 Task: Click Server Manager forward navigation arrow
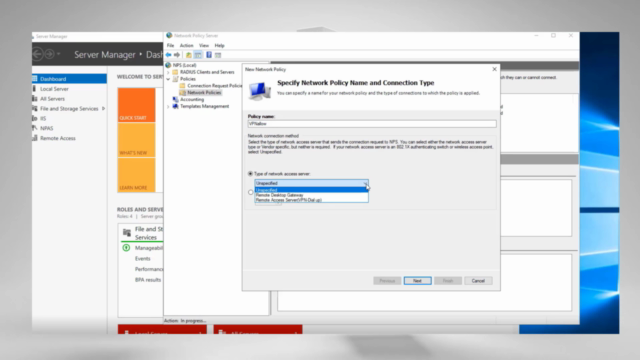click(49, 54)
